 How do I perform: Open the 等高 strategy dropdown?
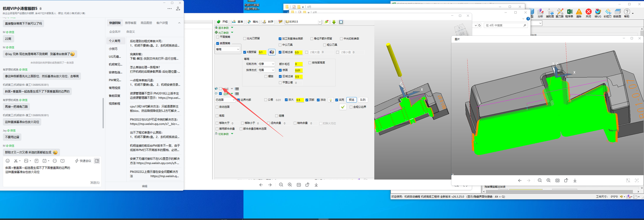coord(228,49)
